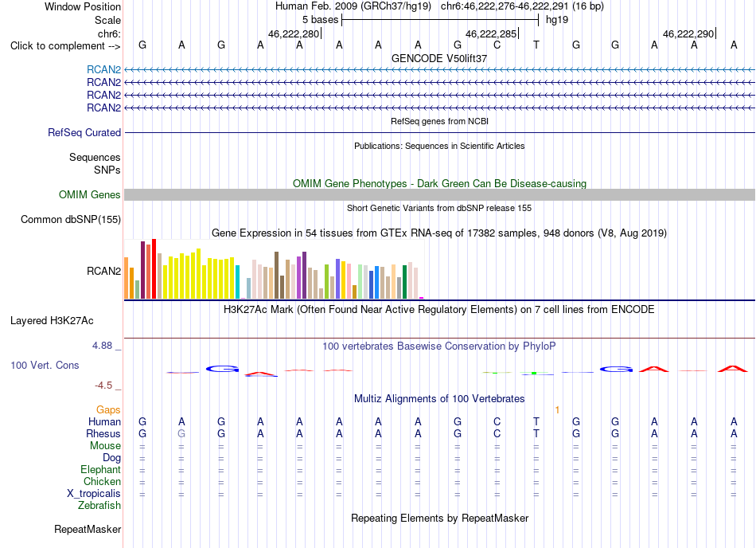Click the Sequences track label
This screenshot has width=756, height=548.
coord(95,157)
